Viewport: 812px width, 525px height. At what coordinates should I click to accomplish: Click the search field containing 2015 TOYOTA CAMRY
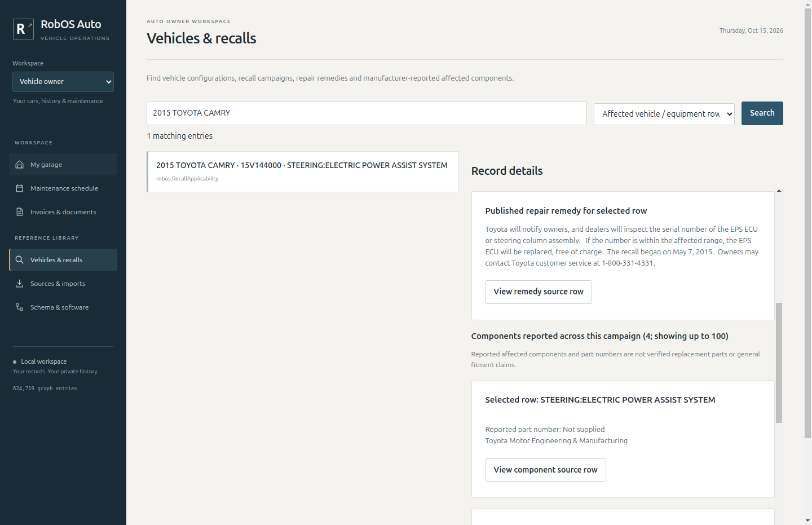click(x=367, y=113)
